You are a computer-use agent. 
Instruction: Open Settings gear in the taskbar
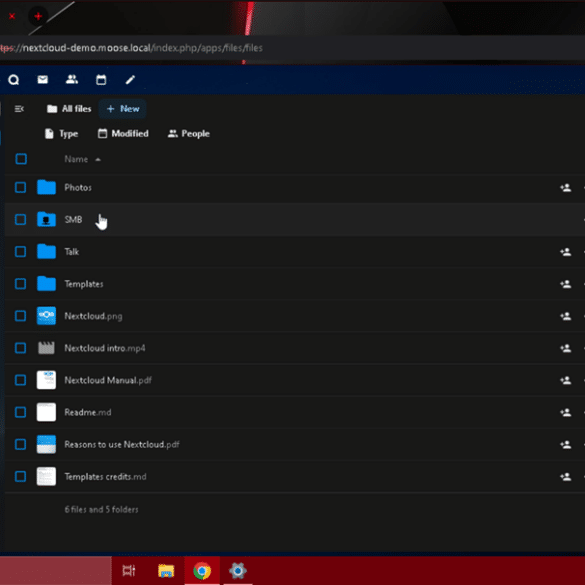tap(238, 570)
